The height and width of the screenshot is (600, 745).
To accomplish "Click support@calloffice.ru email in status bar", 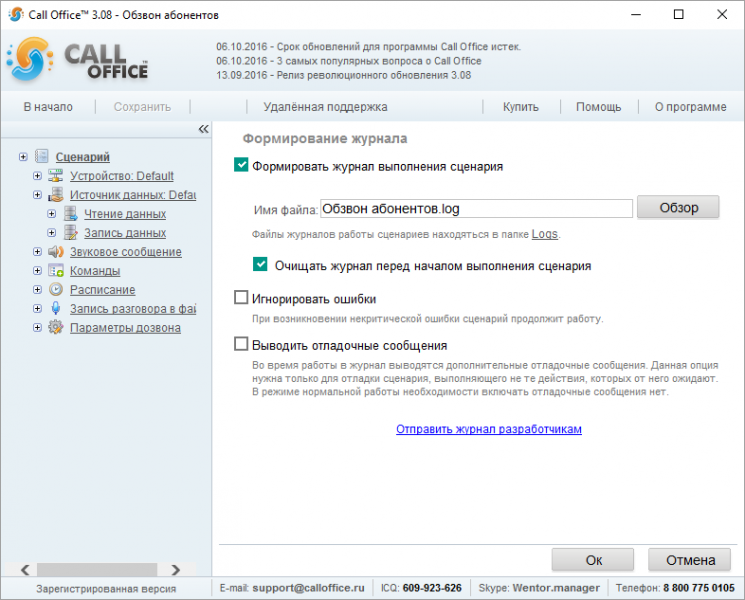I will pyautogui.click(x=308, y=588).
